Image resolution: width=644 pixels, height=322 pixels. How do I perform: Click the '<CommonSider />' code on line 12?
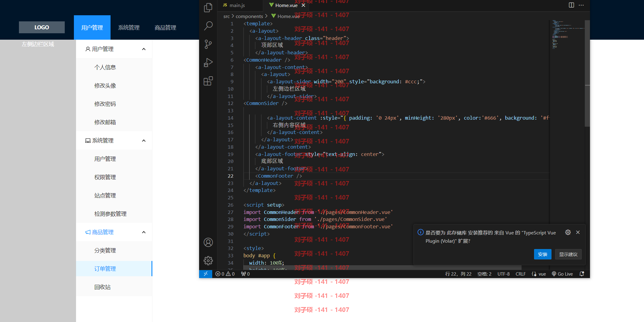(265, 103)
